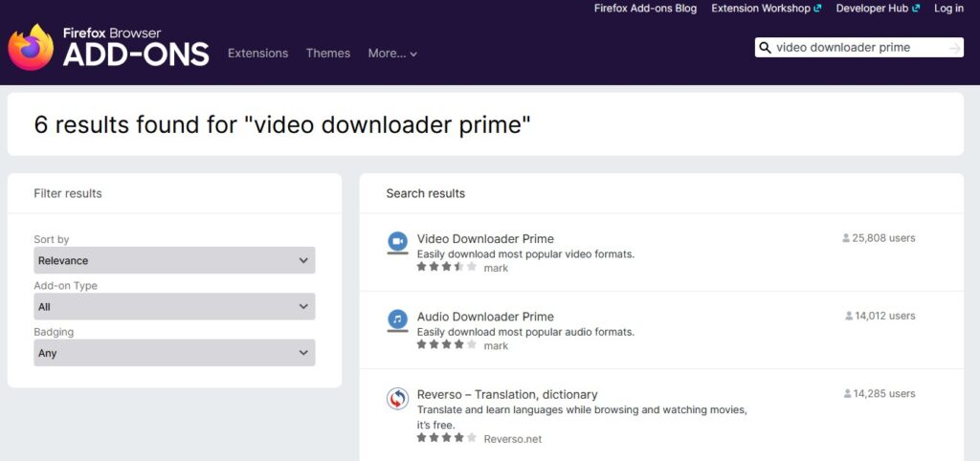Click the 'Translate and learn languages' description

[x=582, y=417]
